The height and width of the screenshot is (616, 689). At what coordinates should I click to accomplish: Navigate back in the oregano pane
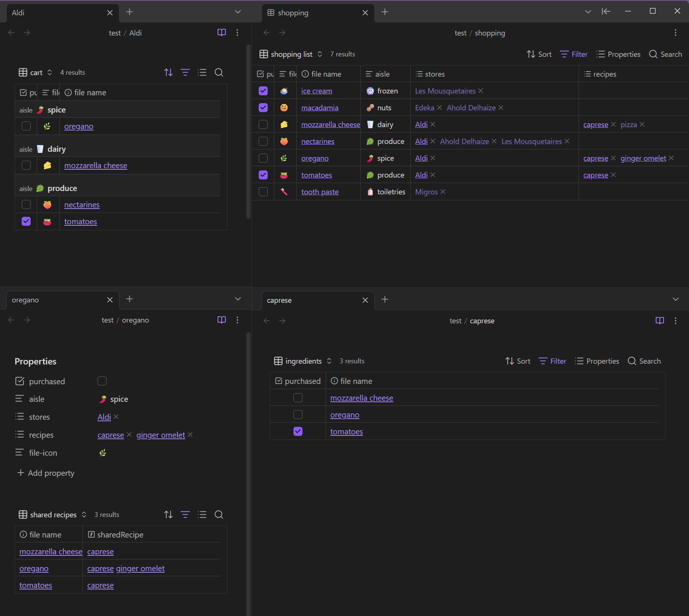coord(11,320)
